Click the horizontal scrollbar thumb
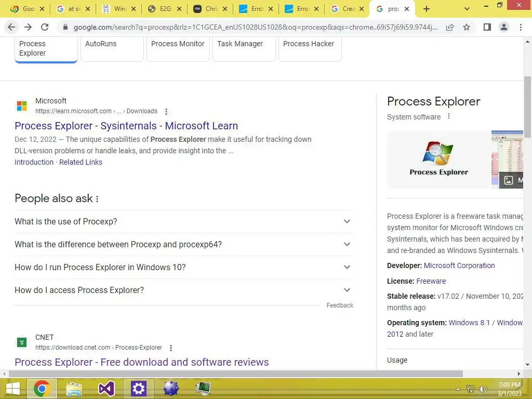532x399 pixels. (x=236, y=374)
